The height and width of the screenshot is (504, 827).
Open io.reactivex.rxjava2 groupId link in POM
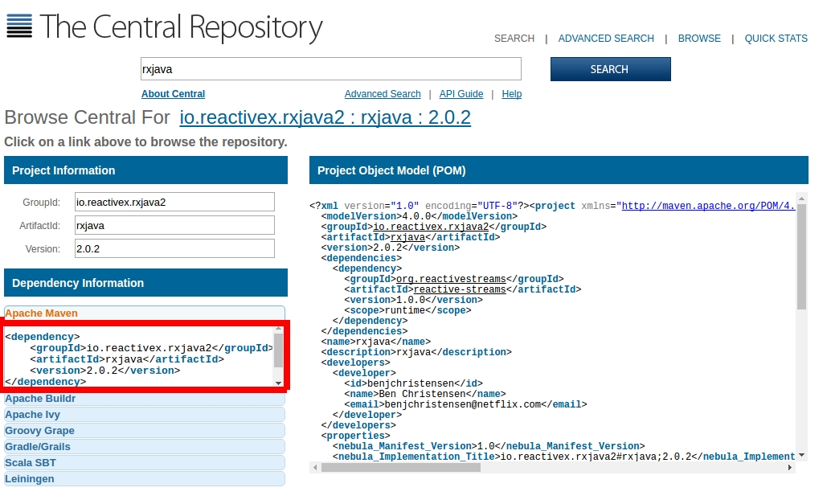(431, 227)
